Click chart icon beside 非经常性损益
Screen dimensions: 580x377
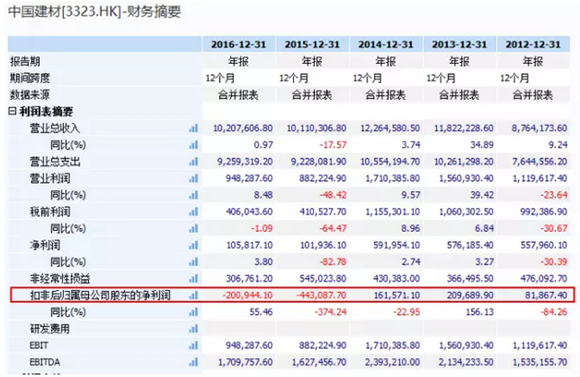[x=193, y=278]
